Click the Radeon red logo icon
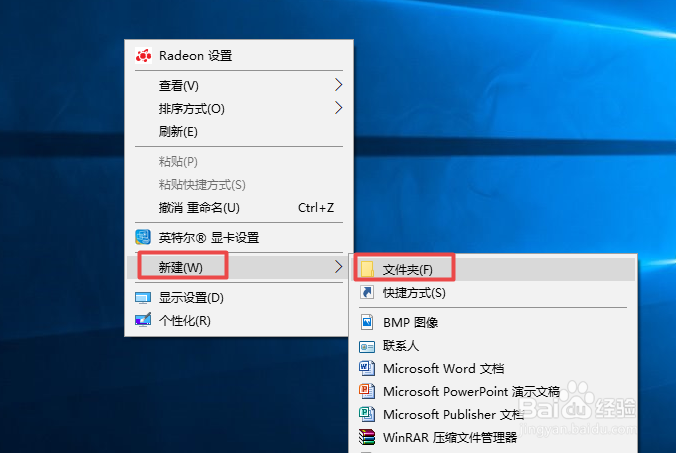The height and width of the screenshot is (453, 676). (143, 56)
